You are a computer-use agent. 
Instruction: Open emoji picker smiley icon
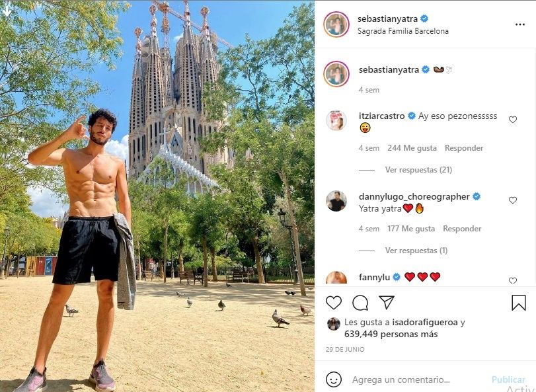pos(333,379)
